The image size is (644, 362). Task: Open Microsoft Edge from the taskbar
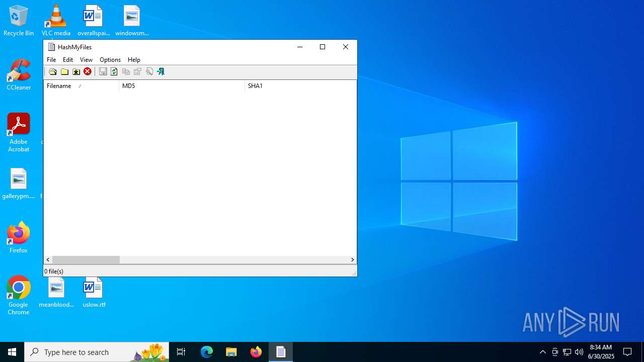(x=207, y=352)
